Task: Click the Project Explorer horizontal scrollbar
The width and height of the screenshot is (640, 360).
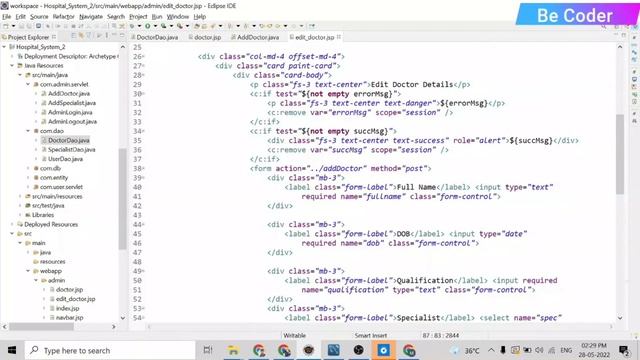Action: 41,327
